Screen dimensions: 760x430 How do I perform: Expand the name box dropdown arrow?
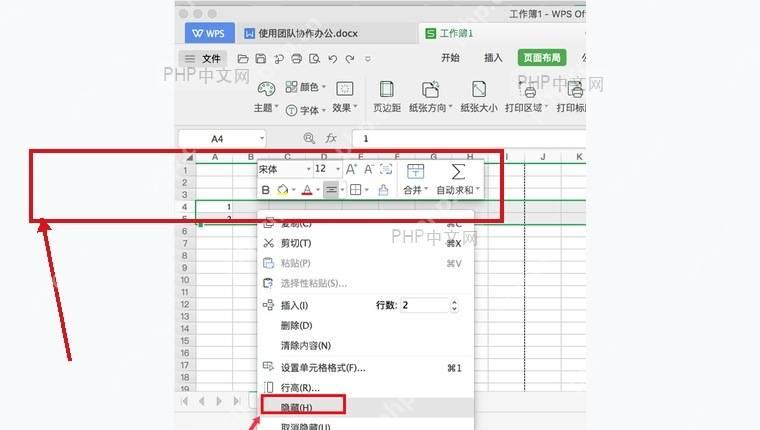coord(262,139)
